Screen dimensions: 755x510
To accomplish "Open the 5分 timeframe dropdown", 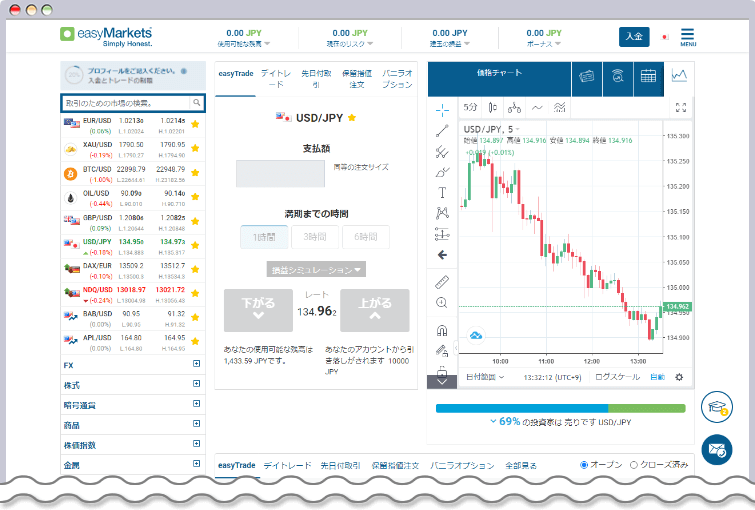I will click(x=470, y=107).
